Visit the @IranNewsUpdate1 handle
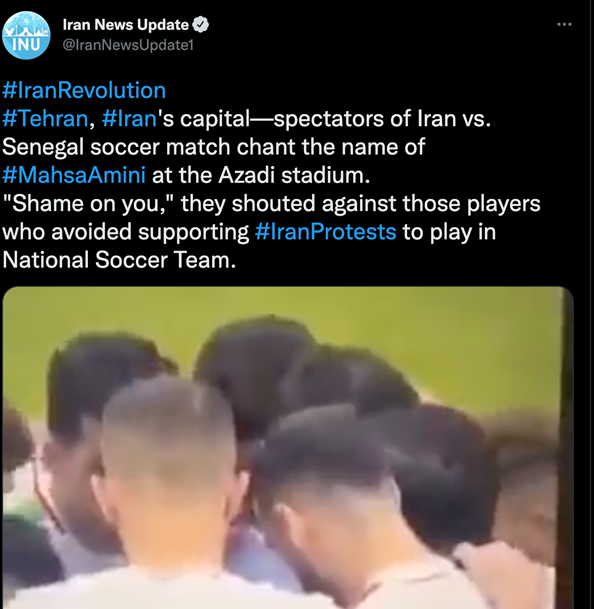 tap(128, 45)
